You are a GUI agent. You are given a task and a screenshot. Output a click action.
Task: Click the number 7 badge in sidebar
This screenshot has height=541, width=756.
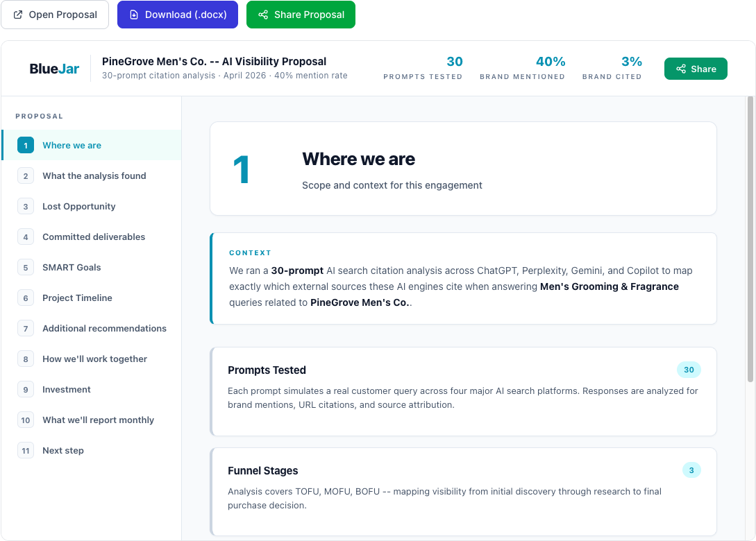click(26, 329)
